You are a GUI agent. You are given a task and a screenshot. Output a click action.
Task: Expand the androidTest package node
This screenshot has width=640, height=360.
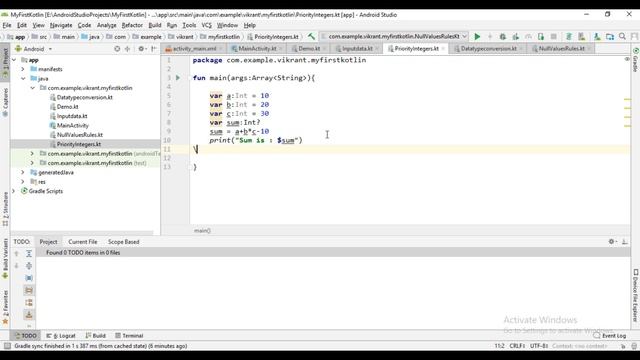(33, 153)
